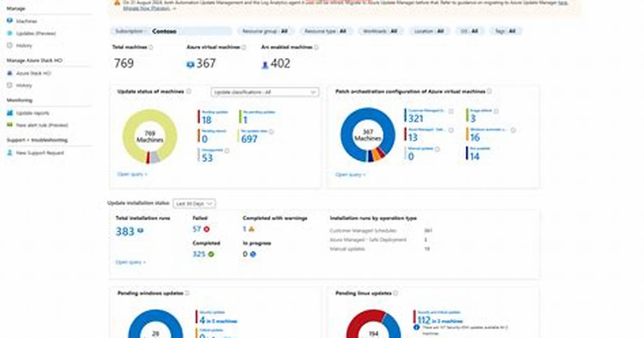This screenshot has width=644, height=338.
Task: Click the Customer Managed Schedules row
Action: 381,231
